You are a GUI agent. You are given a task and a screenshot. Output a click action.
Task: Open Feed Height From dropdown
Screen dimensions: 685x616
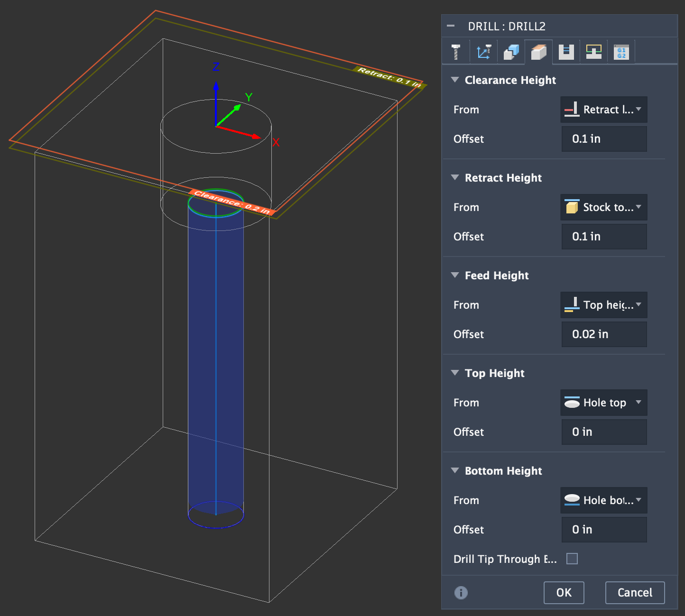pyautogui.click(x=603, y=305)
